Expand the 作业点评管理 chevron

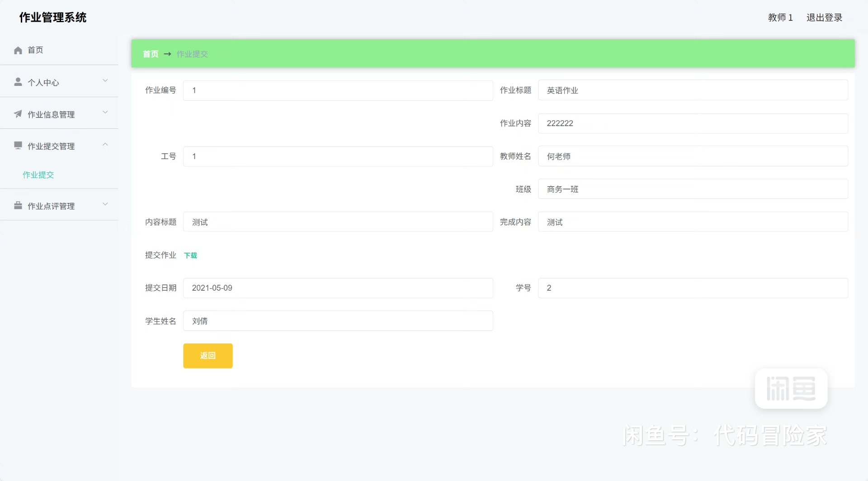(x=105, y=204)
